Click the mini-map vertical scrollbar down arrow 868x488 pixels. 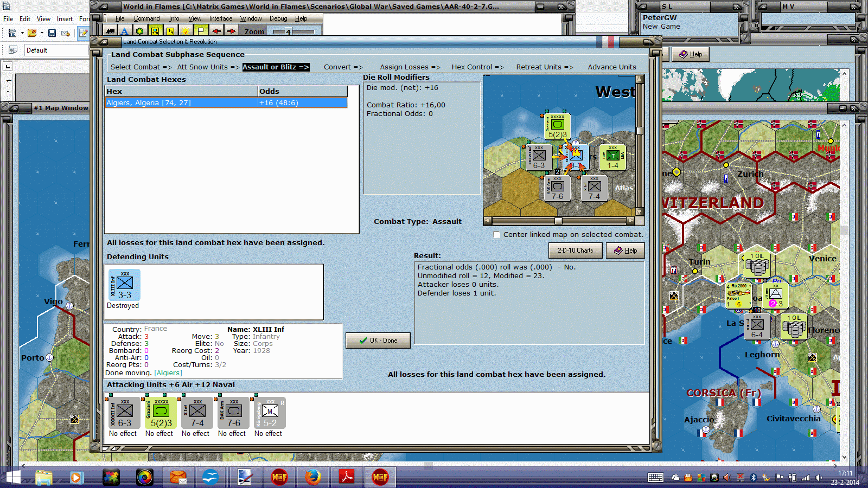(x=640, y=212)
